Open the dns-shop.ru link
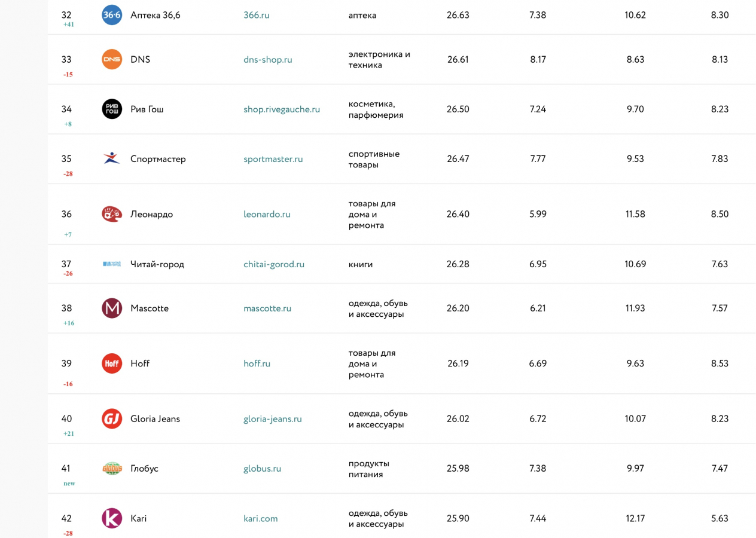 (x=267, y=59)
